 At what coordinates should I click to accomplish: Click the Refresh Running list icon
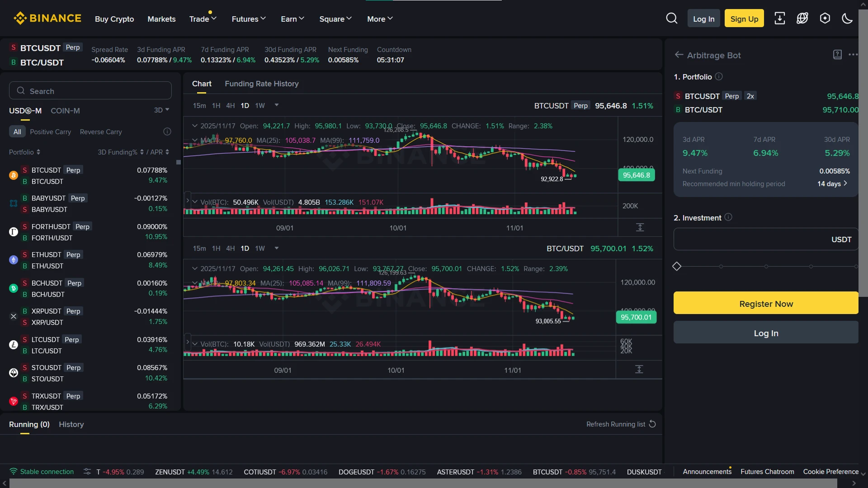pyautogui.click(x=652, y=424)
